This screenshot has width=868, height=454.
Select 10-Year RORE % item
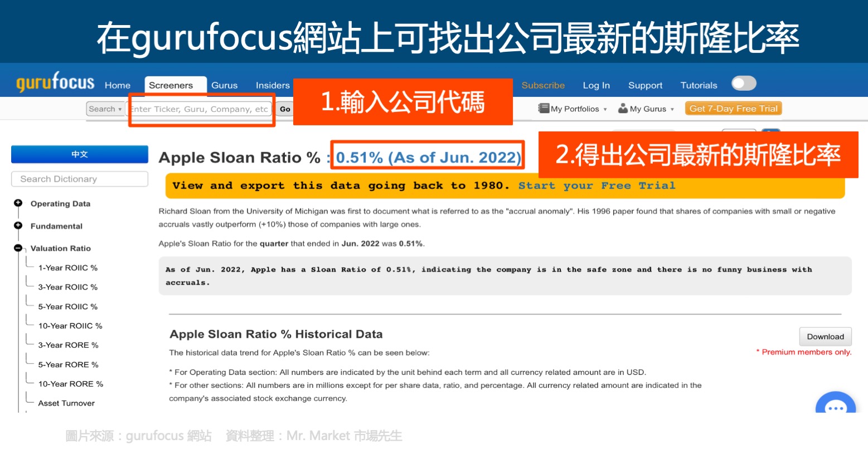point(71,384)
